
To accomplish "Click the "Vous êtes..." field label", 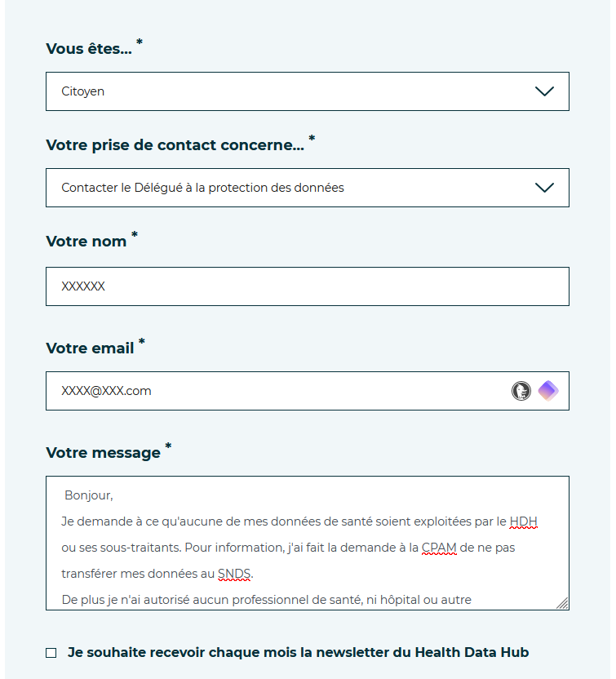I will 89,49.
